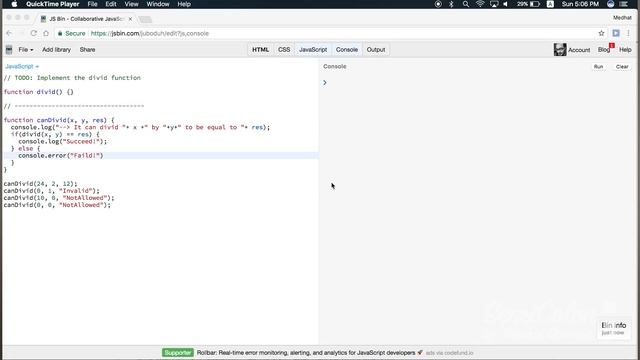
Task: Click the account avatar picture
Action: point(560,49)
